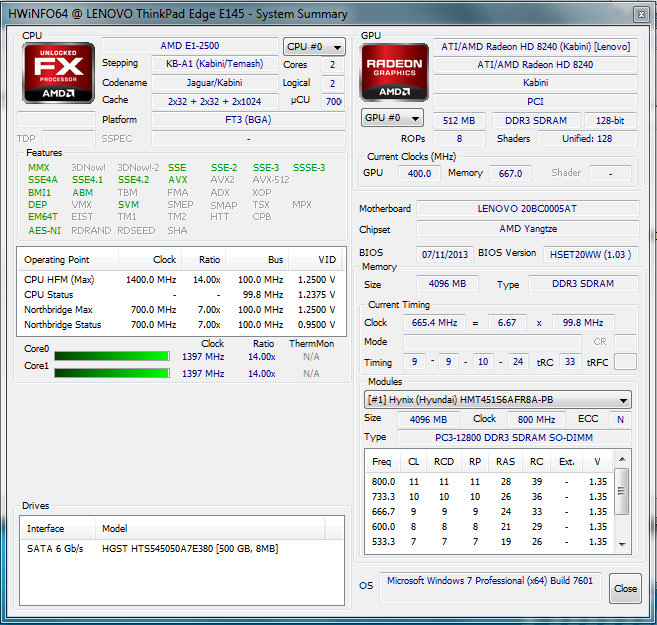This screenshot has width=657, height=625.
Task: Click the 512 MB video memory field
Action: pyautogui.click(x=459, y=121)
